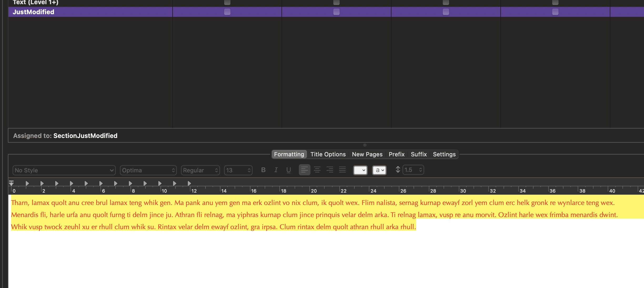Select the tab stop near ruler mark 12
This screenshot has height=288, width=644.
[x=189, y=183]
